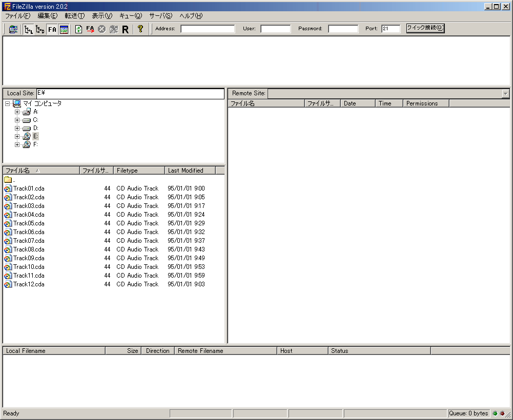The image size is (513, 420).
Task: Sort local list by ファイル名 column
Action: click(41, 171)
